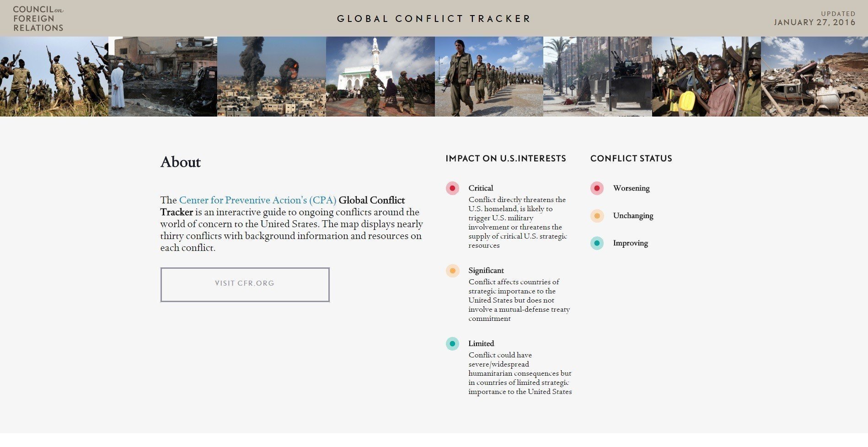Click the red Critical impact dot
Image resolution: width=868 pixels, height=447 pixels.
coord(452,188)
